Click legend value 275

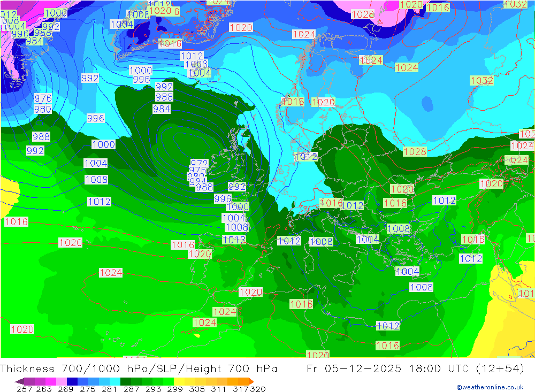point(87,389)
